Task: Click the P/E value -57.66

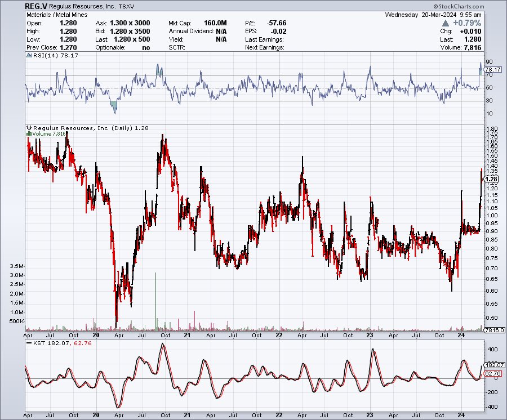Action: 277,23
